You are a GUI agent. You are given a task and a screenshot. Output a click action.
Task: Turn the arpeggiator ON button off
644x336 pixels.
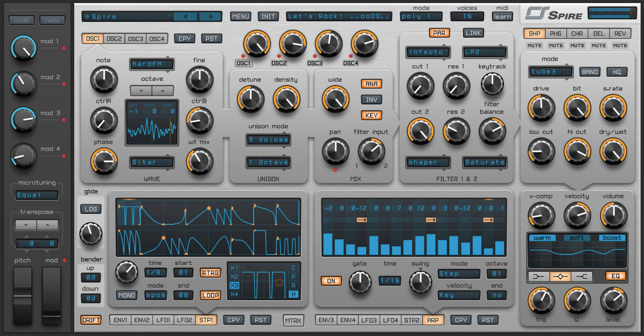pos(331,281)
